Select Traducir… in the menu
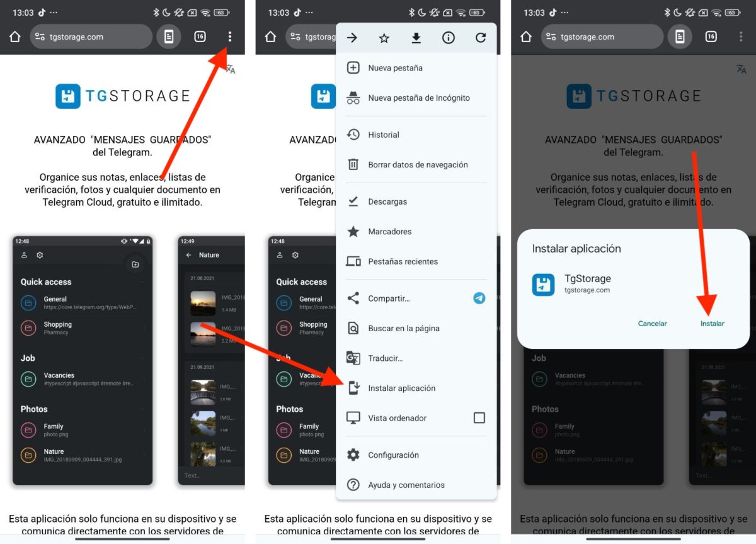756x544 pixels. pos(416,358)
